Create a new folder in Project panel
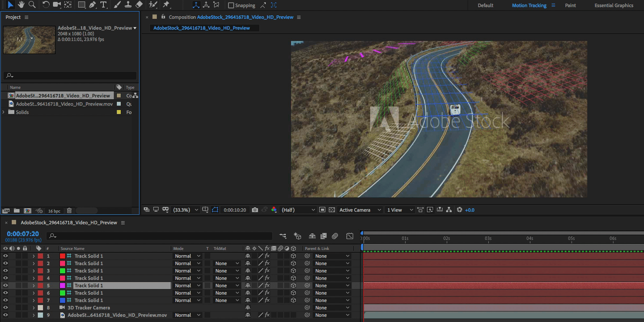This screenshot has width=644, height=322. 17,211
